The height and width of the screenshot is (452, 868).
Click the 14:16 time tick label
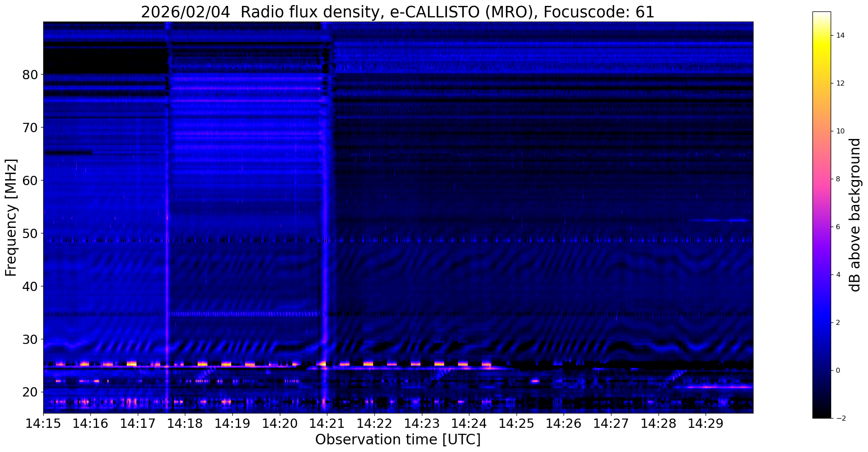click(x=90, y=424)
